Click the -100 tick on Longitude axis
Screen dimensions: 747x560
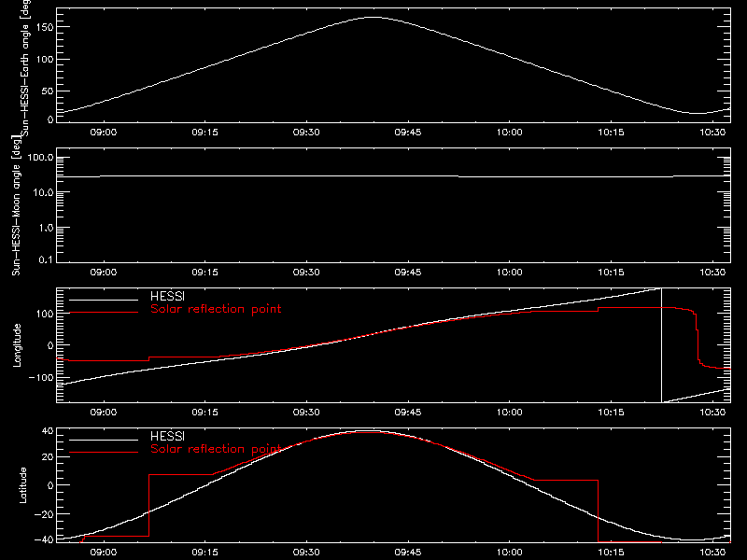click(41, 377)
